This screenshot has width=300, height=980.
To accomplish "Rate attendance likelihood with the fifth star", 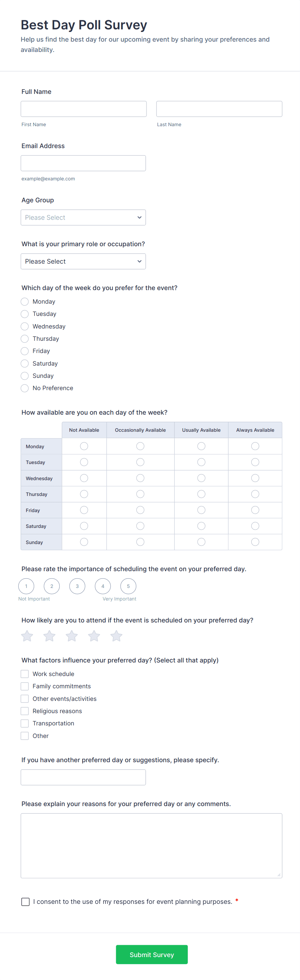I will coord(116,636).
